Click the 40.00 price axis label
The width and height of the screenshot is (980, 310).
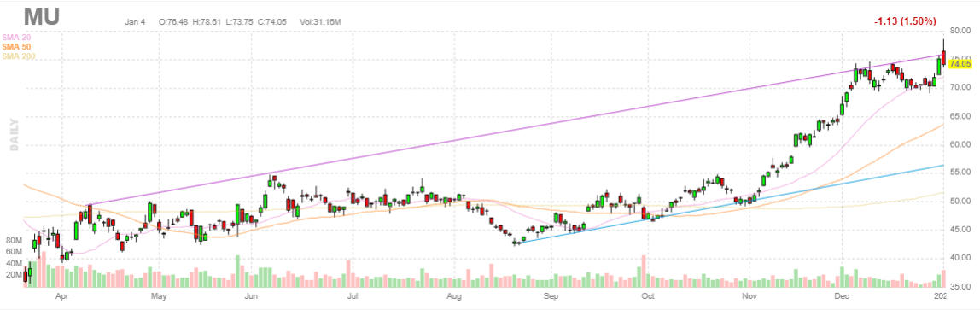click(960, 258)
